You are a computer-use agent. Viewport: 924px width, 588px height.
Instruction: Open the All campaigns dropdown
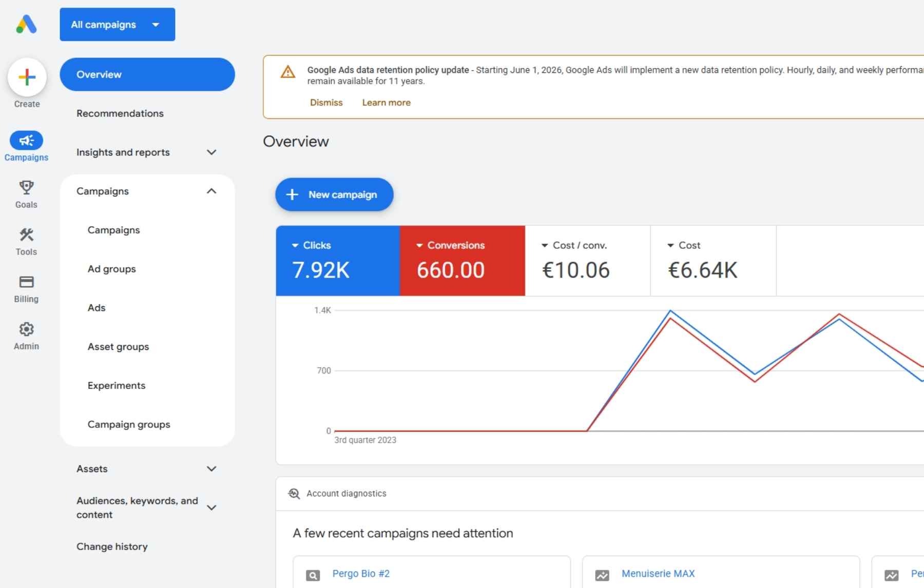(x=117, y=24)
